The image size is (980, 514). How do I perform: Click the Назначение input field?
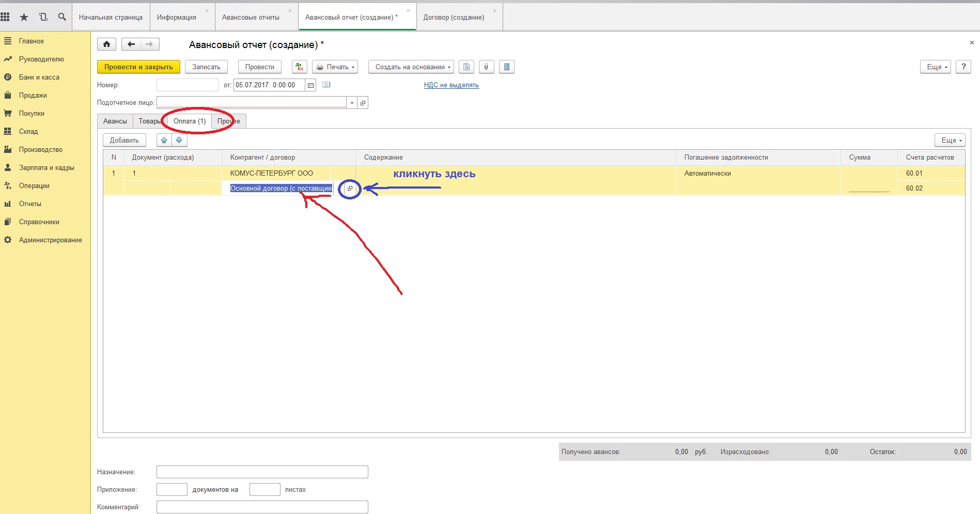(262, 472)
